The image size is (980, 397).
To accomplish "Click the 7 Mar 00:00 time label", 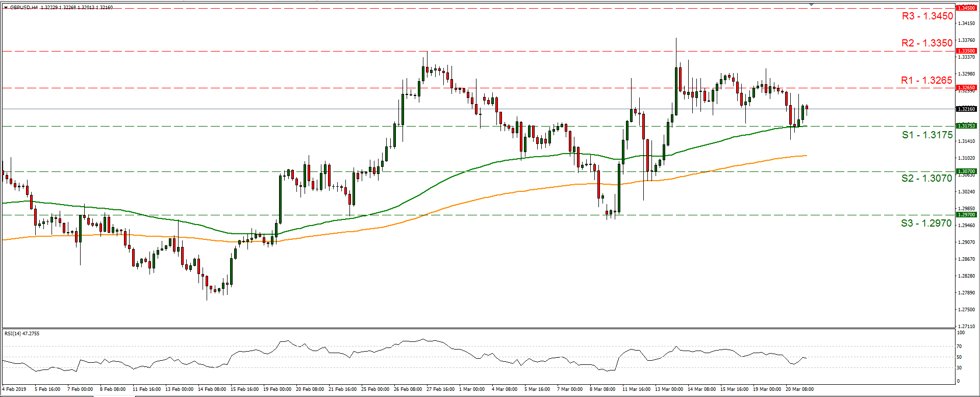I will coord(570,389).
